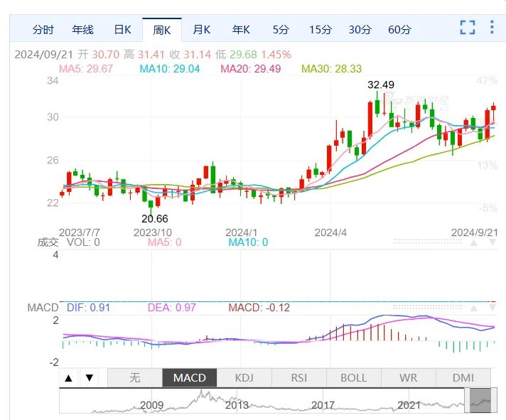Choose the RSI indicator button

click(x=299, y=378)
